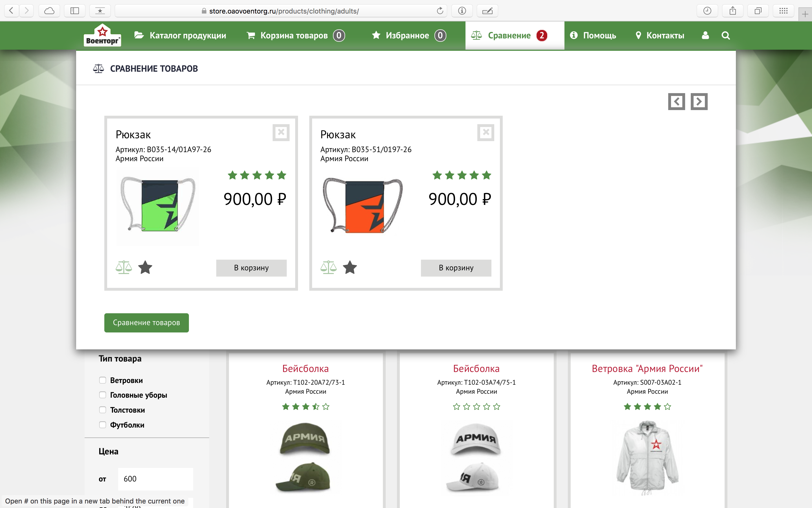812x508 pixels.
Task: Click article text B035-51/0197-26
Action: click(381, 150)
